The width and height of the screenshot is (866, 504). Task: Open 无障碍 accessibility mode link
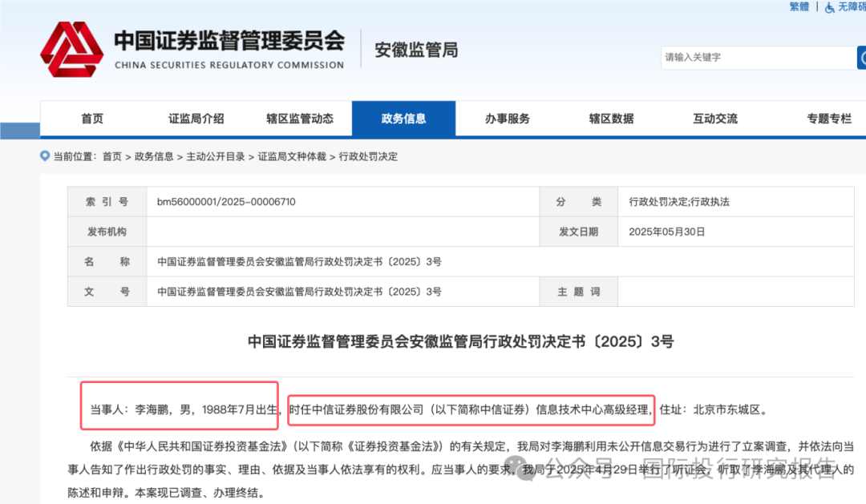(x=851, y=6)
